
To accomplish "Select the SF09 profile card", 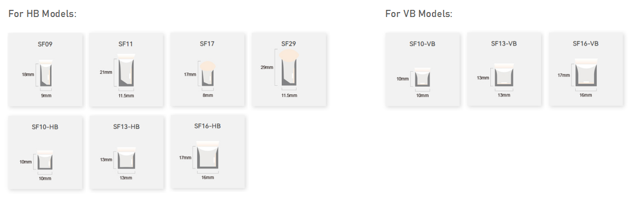I will click(x=45, y=70).
